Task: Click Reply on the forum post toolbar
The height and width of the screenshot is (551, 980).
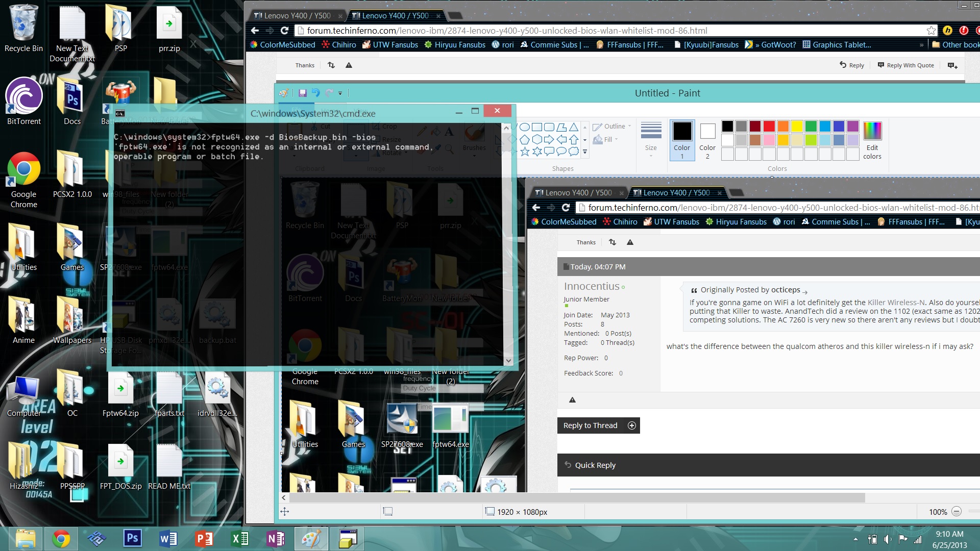Action: [x=852, y=65]
